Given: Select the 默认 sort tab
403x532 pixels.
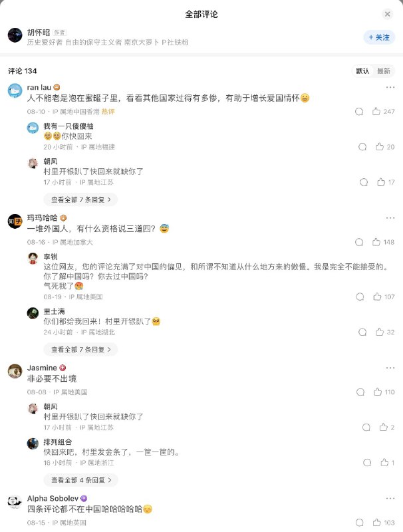Looking at the screenshot, I should (x=362, y=69).
